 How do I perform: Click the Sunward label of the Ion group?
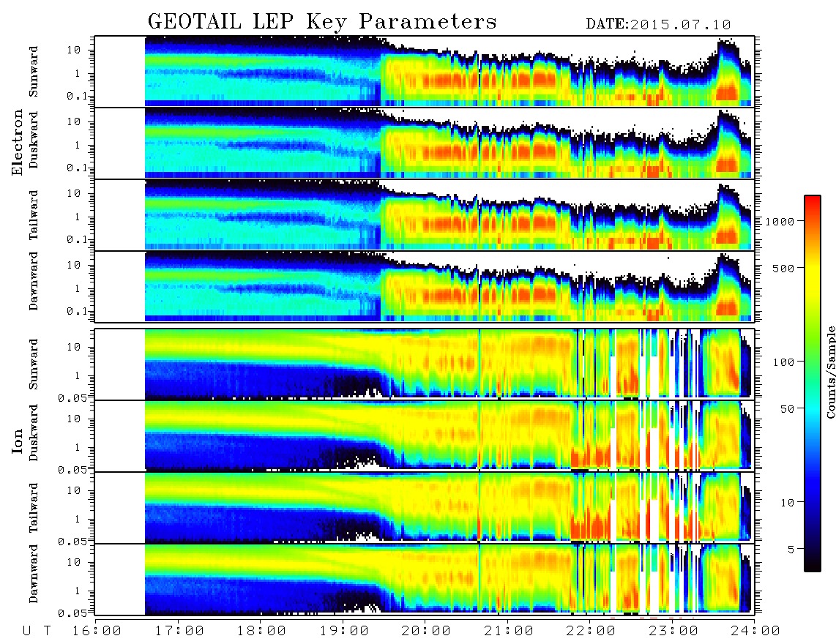pyautogui.click(x=34, y=364)
